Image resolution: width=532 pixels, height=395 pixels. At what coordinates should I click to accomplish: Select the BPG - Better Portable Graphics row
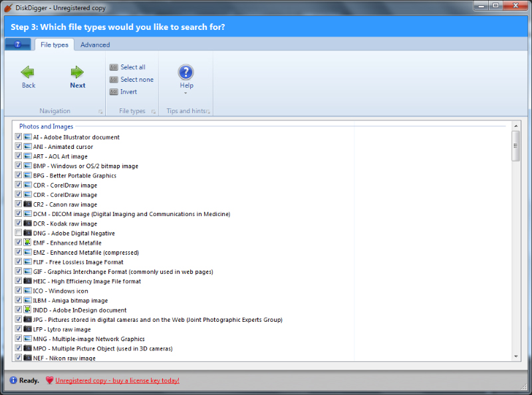point(74,176)
